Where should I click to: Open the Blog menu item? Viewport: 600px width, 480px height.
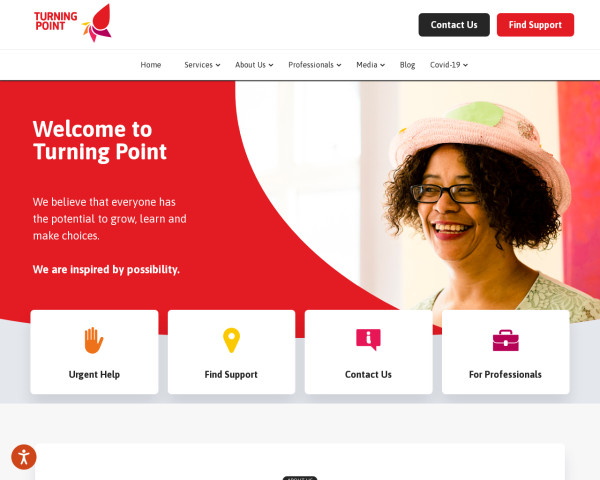[x=407, y=65]
